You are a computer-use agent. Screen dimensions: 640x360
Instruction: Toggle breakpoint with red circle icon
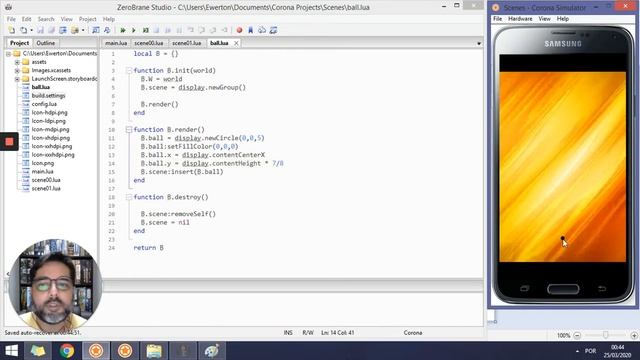point(240,30)
